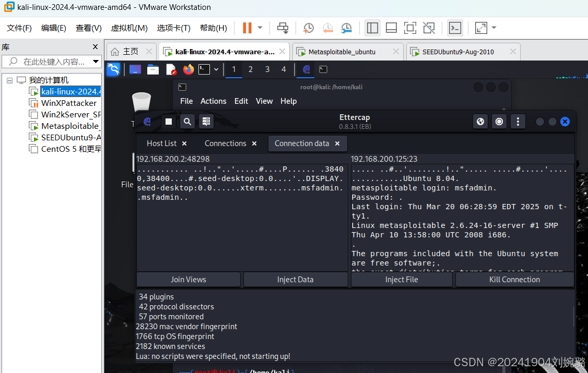Click Ettercap stop MITM target icon

tap(499, 122)
